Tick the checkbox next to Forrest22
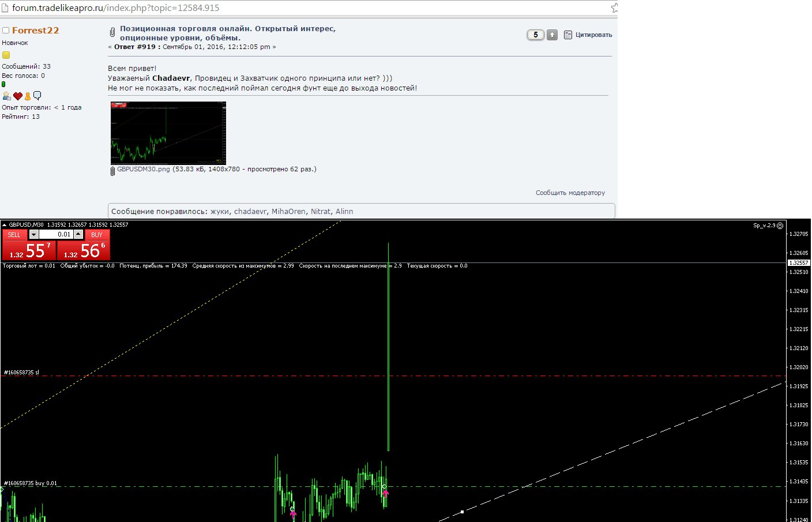Screen dimensions: 812x522 point(6,31)
